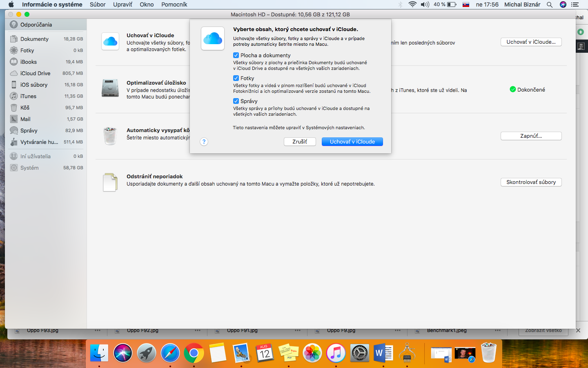Screen dimensions: 588x368
Task: Click the Odstrániť neporiadok document icon
Action: (x=110, y=182)
